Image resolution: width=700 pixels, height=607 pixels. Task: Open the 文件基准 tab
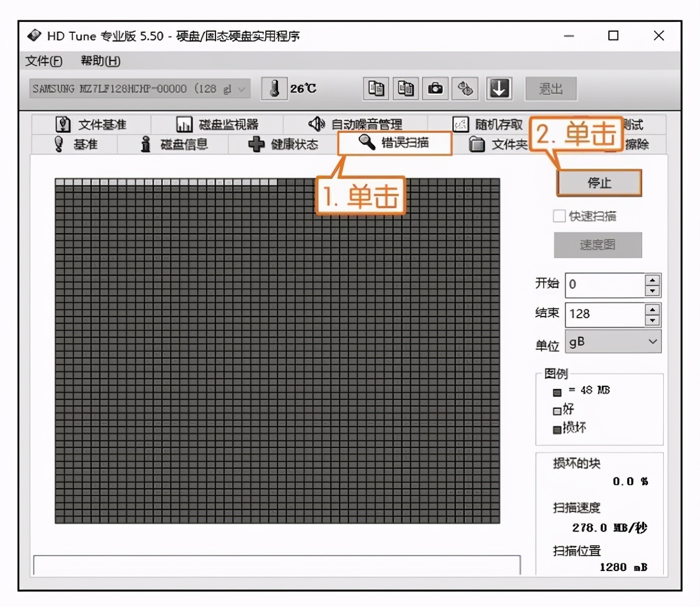pos(91,125)
